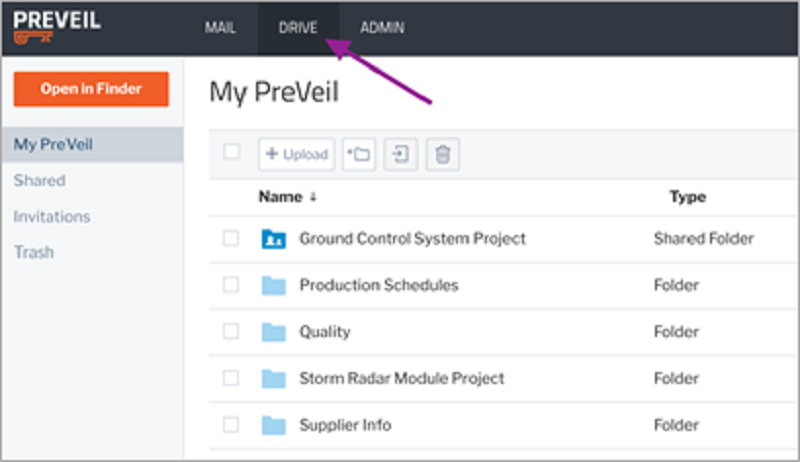Switch to the MAIL tab

pyautogui.click(x=220, y=28)
